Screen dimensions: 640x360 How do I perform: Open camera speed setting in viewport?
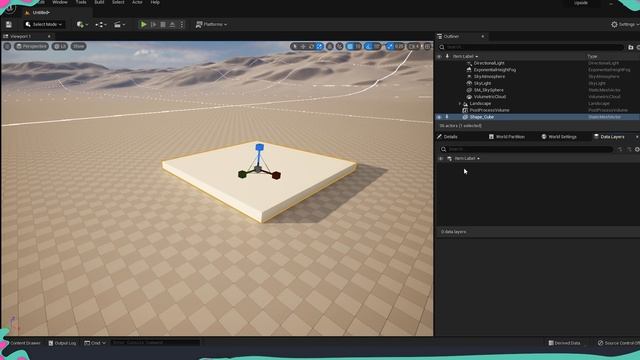point(413,47)
